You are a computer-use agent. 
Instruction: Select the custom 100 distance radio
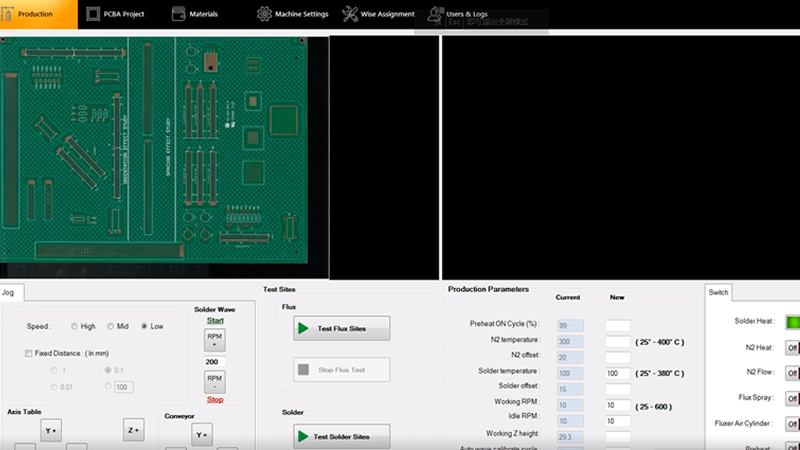pyautogui.click(x=108, y=386)
